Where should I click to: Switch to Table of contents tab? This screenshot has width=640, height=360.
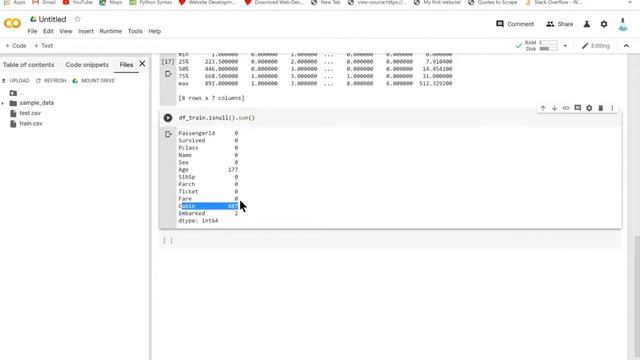tap(29, 64)
